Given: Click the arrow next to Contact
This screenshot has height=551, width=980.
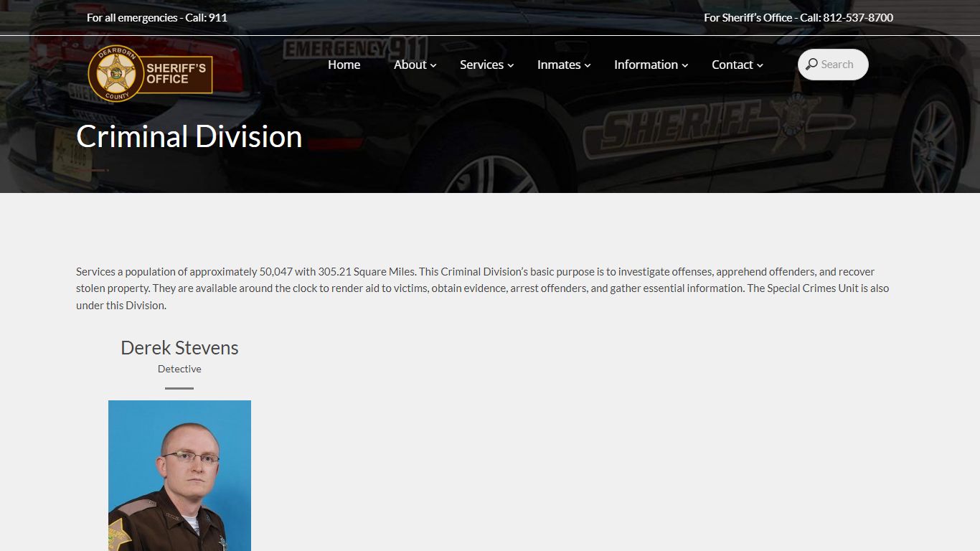Looking at the screenshot, I should pyautogui.click(x=760, y=65).
